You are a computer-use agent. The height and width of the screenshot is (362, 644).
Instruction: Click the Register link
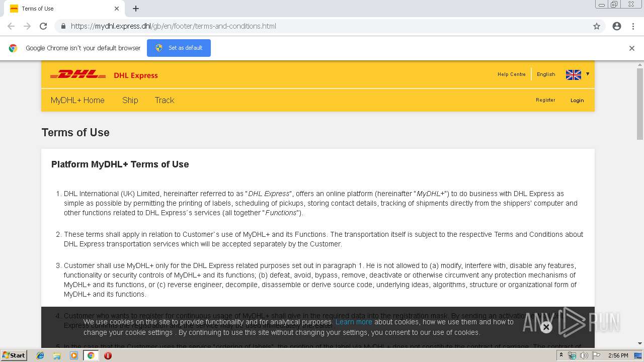(545, 100)
